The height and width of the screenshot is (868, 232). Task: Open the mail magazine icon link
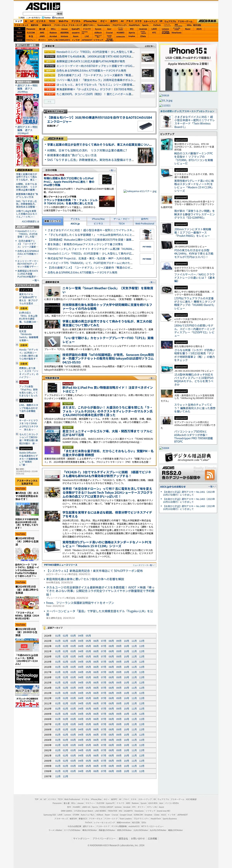[x=33, y=18]
